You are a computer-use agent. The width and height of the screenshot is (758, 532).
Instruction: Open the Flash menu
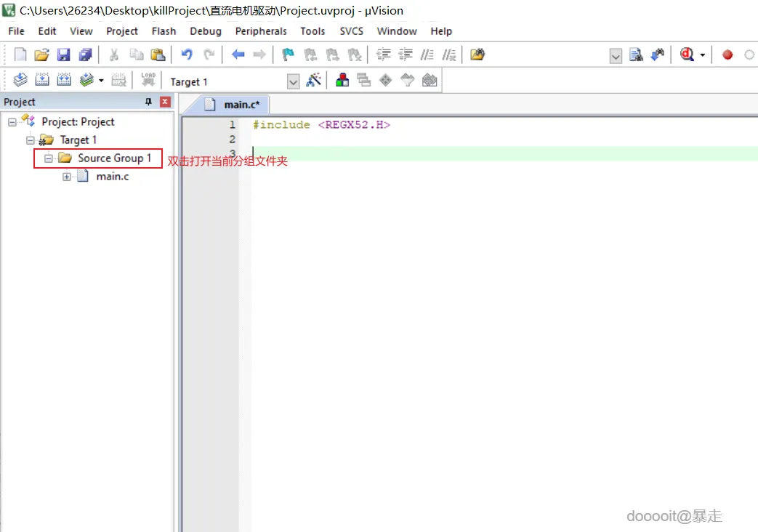(x=164, y=31)
